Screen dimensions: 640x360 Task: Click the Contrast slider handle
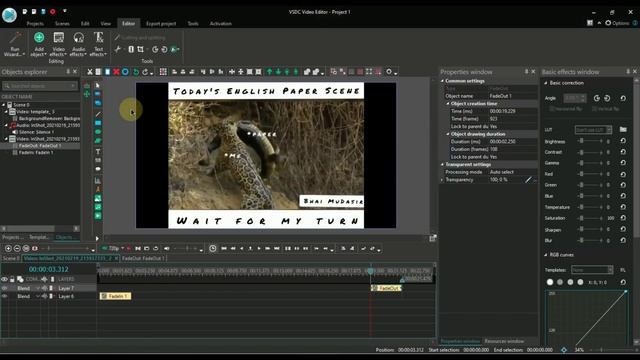pyautogui.click(x=582, y=152)
